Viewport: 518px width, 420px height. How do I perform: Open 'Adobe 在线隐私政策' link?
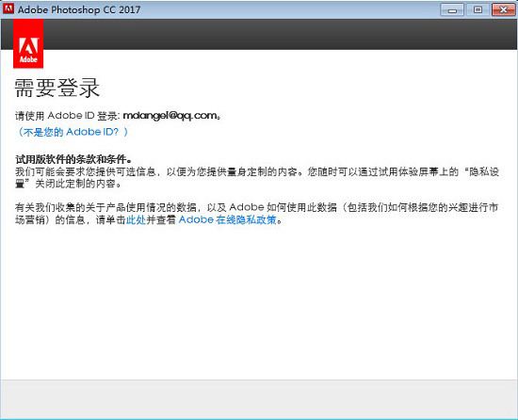[x=227, y=219]
